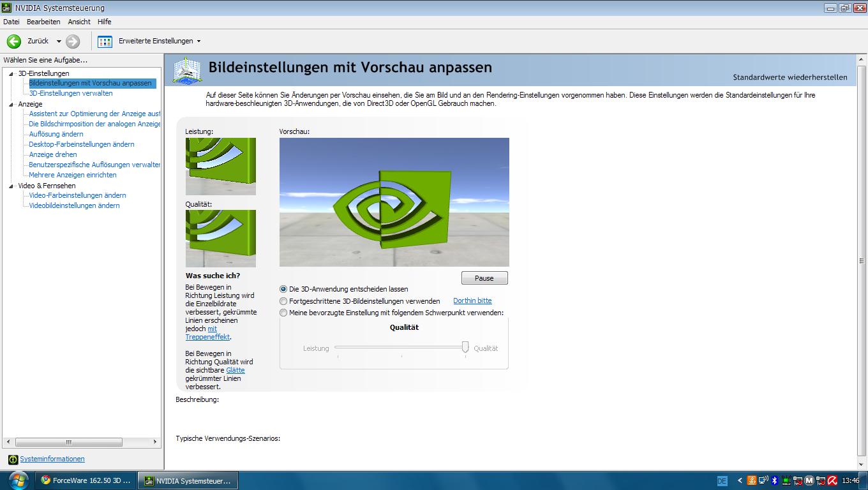Open the Hilfe menu
Image resolution: width=868 pixels, height=490 pixels.
pyautogui.click(x=104, y=22)
